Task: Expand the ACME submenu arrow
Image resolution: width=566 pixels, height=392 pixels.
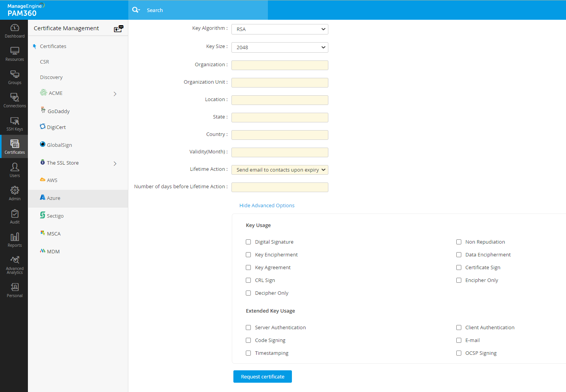Action: click(x=115, y=94)
